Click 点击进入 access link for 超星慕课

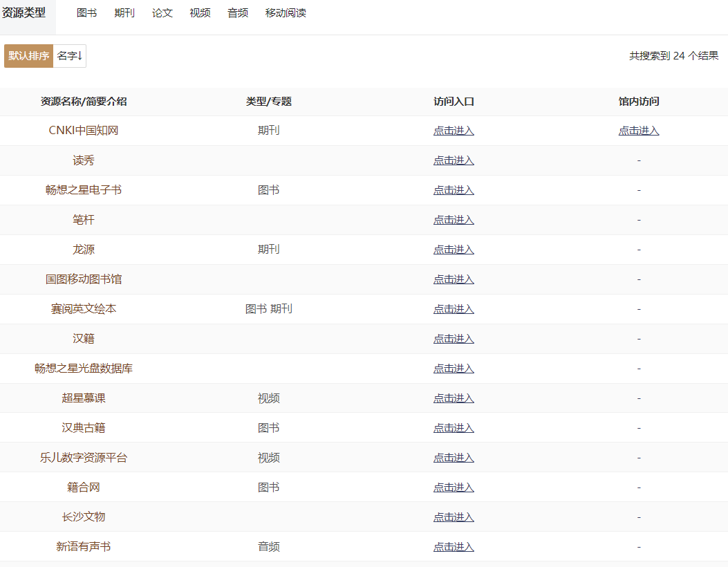coord(454,398)
